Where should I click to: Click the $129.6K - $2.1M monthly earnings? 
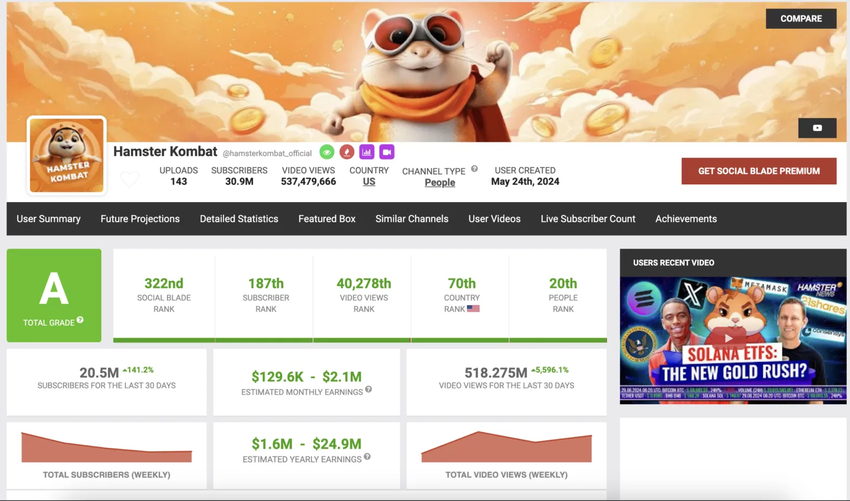[x=306, y=376]
